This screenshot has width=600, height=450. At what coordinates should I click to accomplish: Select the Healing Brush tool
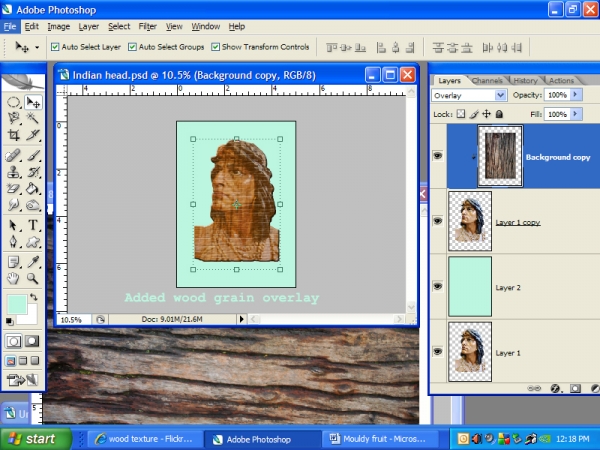(14, 155)
